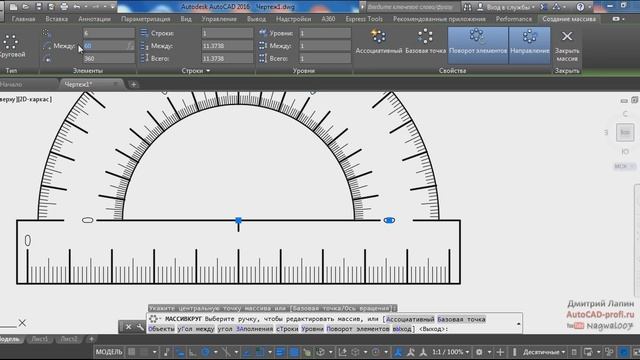Open the annotation scale 1:1 / 100% dropdown
This screenshot has height=360, width=640.
click(451, 352)
